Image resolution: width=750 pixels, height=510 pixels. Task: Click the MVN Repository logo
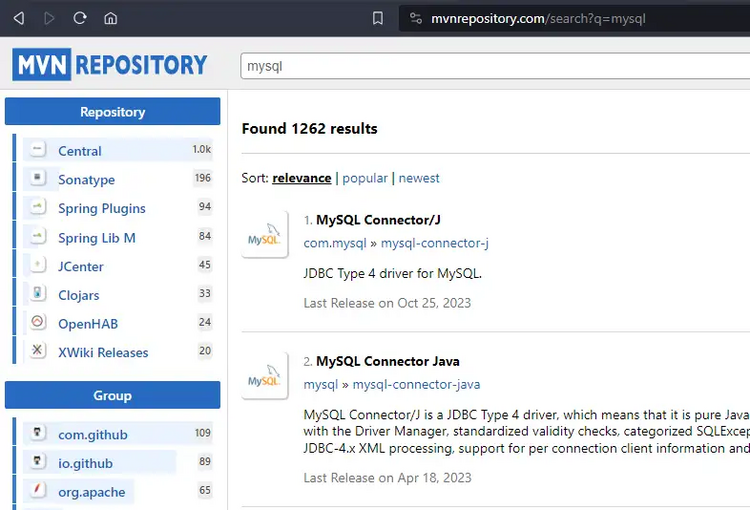coord(110,65)
